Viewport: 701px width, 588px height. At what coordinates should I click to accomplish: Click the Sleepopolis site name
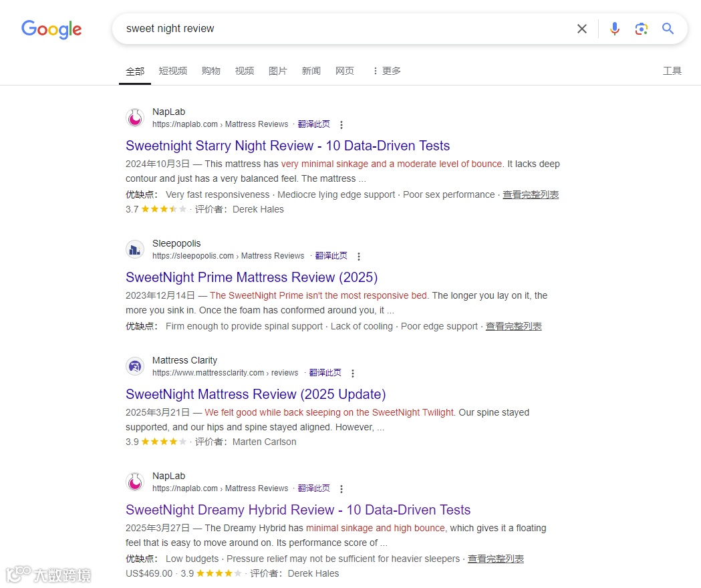pos(176,244)
